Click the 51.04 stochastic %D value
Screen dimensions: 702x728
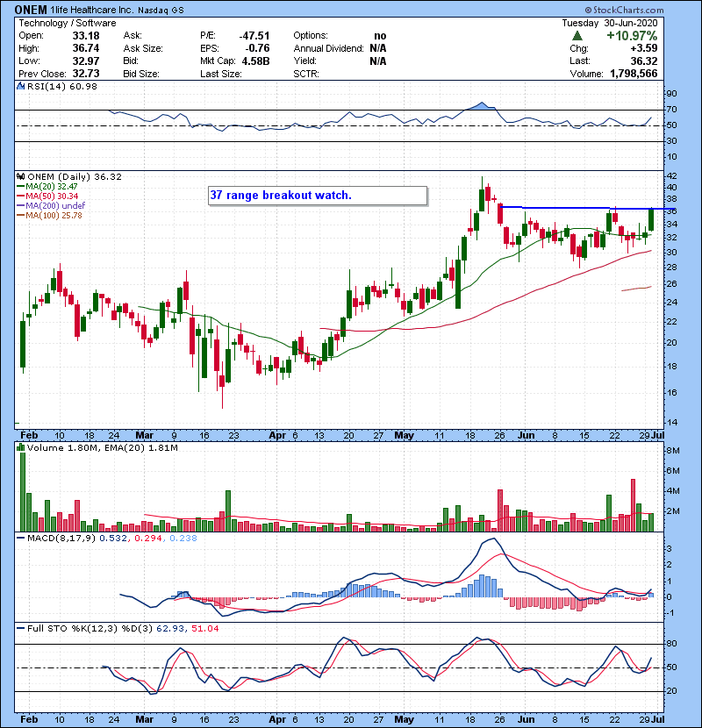click(x=204, y=629)
